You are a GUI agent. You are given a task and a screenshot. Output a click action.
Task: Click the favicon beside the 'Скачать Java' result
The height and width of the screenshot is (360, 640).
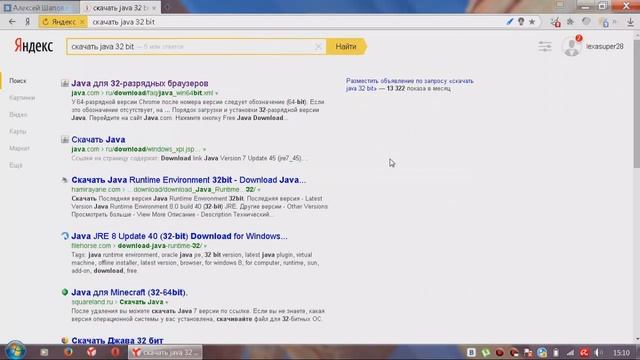[64, 140]
